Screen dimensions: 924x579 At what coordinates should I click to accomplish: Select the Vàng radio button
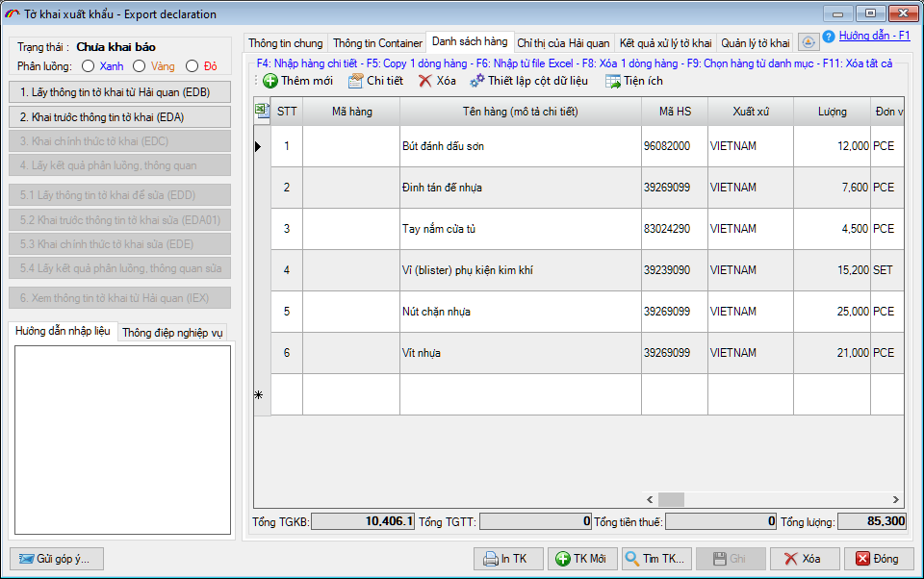(140, 66)
